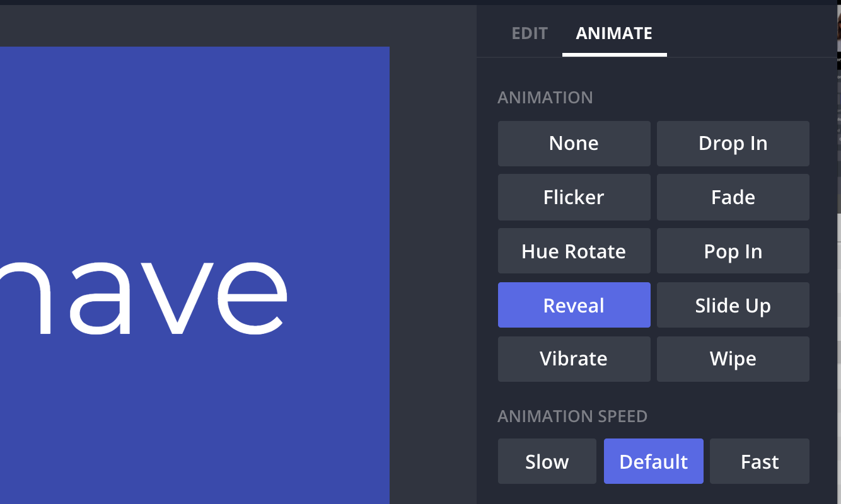
Task: Set animation speed to Slow
Action: [547, 462]
